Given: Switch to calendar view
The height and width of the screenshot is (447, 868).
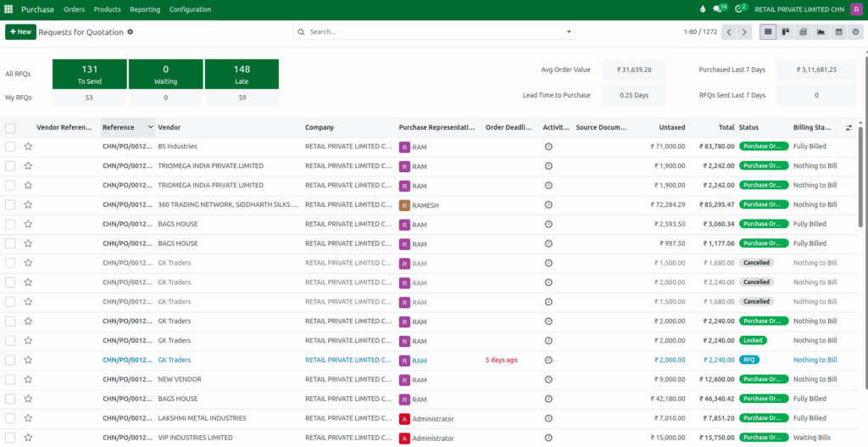Looking at the screenshot, I should coord(838,32).
